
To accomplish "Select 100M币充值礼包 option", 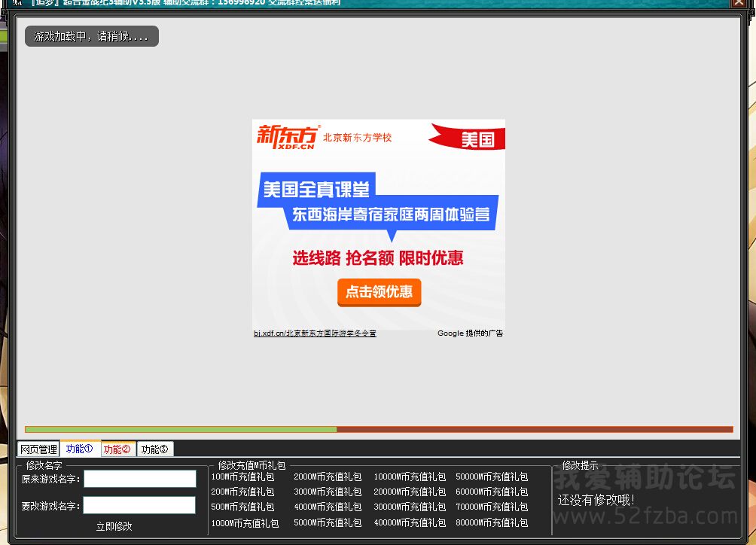I will point(242,476).
